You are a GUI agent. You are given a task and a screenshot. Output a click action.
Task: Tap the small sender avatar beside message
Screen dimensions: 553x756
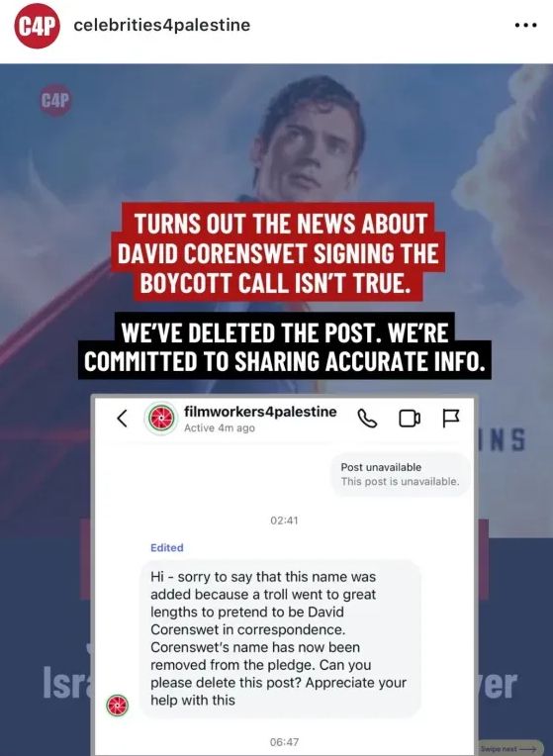118,706
